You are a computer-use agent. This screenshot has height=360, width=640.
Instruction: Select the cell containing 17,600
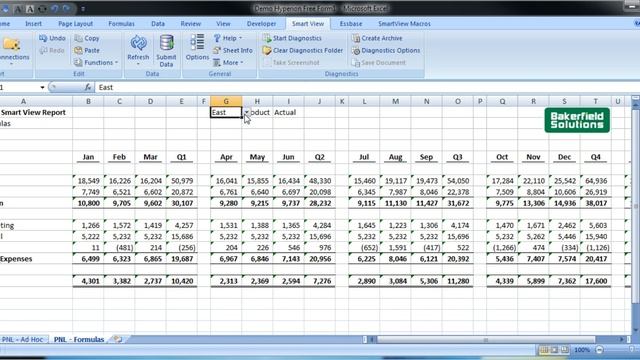(x=596, y=281)
